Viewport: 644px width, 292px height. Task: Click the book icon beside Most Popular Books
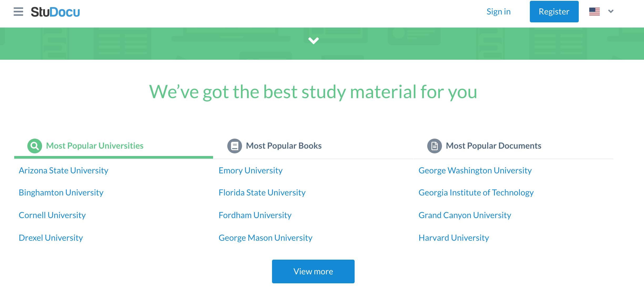[x=234, y=146]
